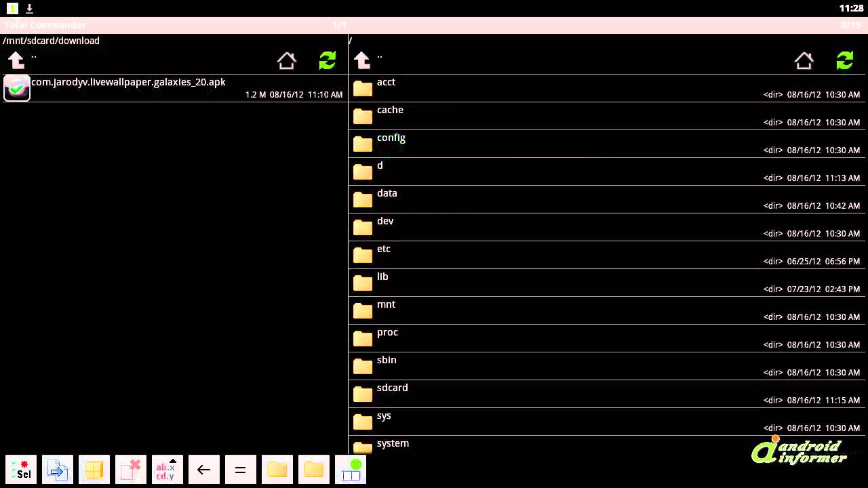Image resolution: width=868 pixels, height=488 pixels.
Task: Select the acct folder icon
Action: [x=363, y=89]
